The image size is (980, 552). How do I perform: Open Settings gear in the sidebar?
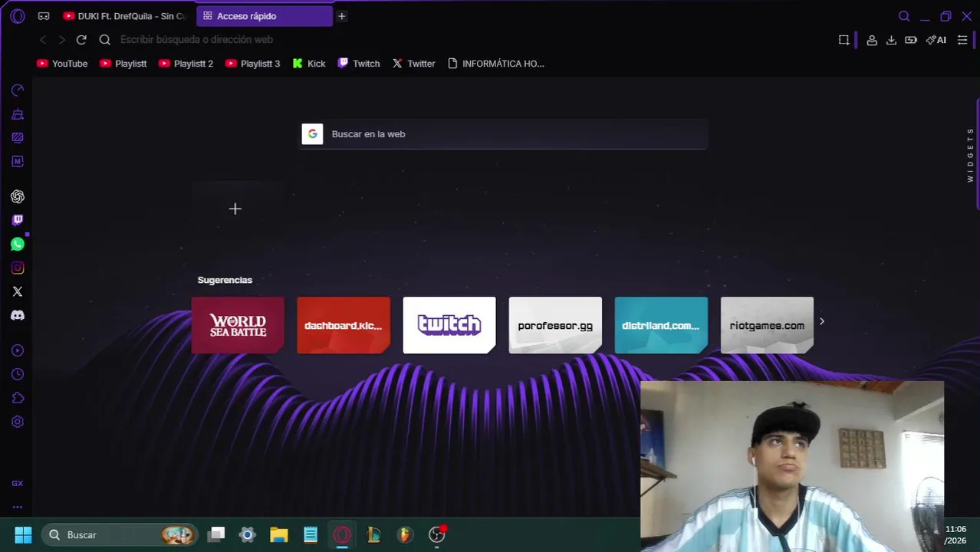[x=18, y=422]
